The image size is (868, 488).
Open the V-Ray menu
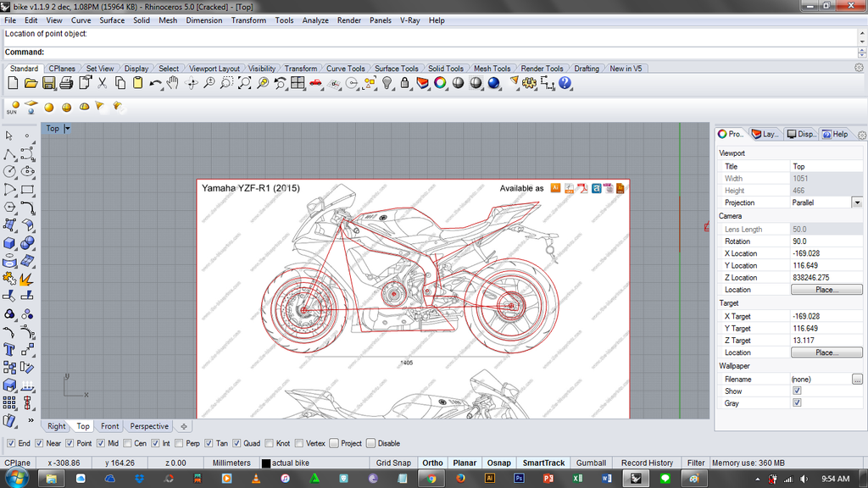[409, 20]
